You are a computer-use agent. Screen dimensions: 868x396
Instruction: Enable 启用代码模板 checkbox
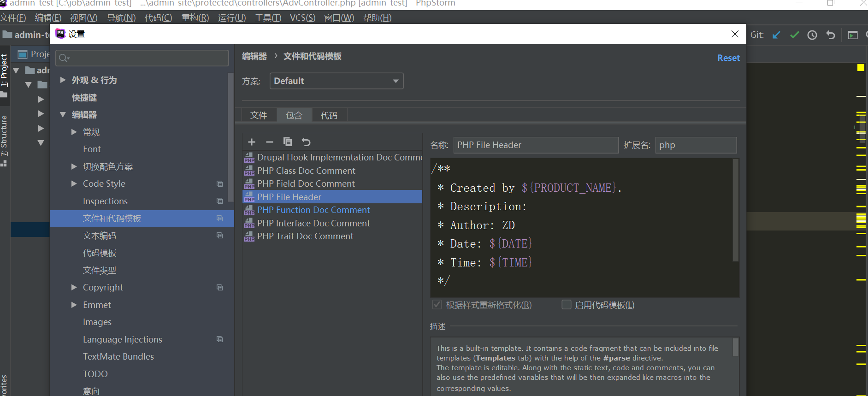(567, 305)
